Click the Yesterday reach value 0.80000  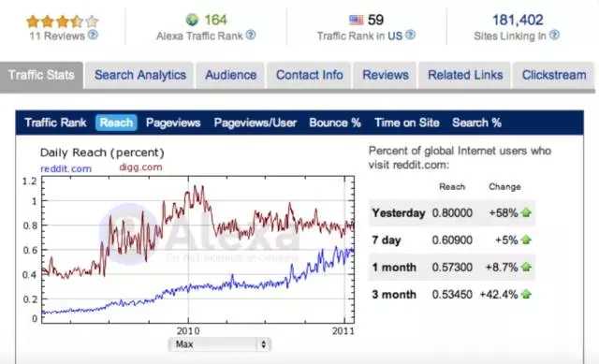coord(452,212)
